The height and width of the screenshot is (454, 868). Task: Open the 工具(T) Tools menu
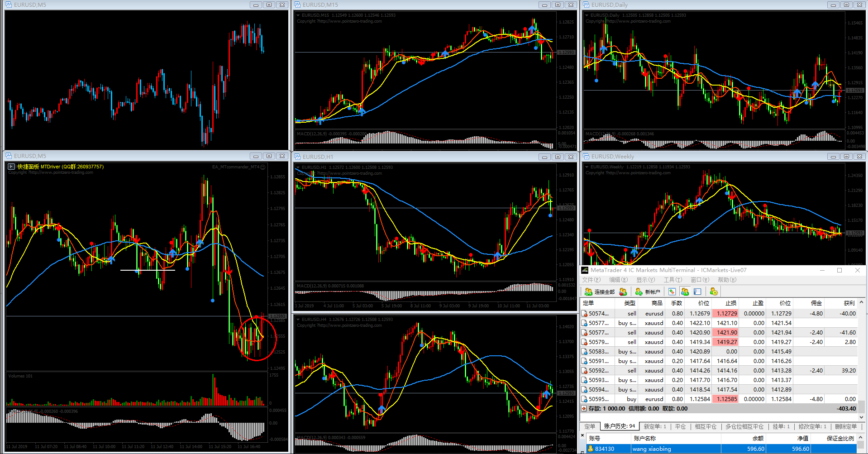point(672,280)
